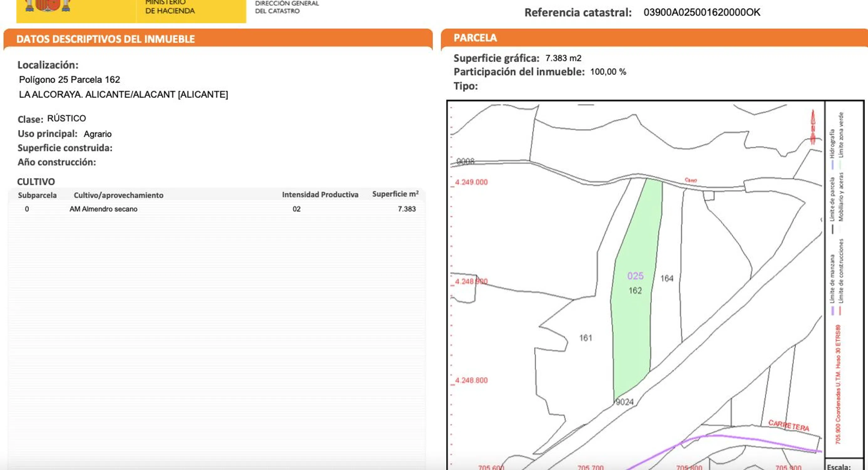This screenshot has height=470, width=868.
Task: Click the 'Superficie m²' column header
Action: [x=395, y=194]
